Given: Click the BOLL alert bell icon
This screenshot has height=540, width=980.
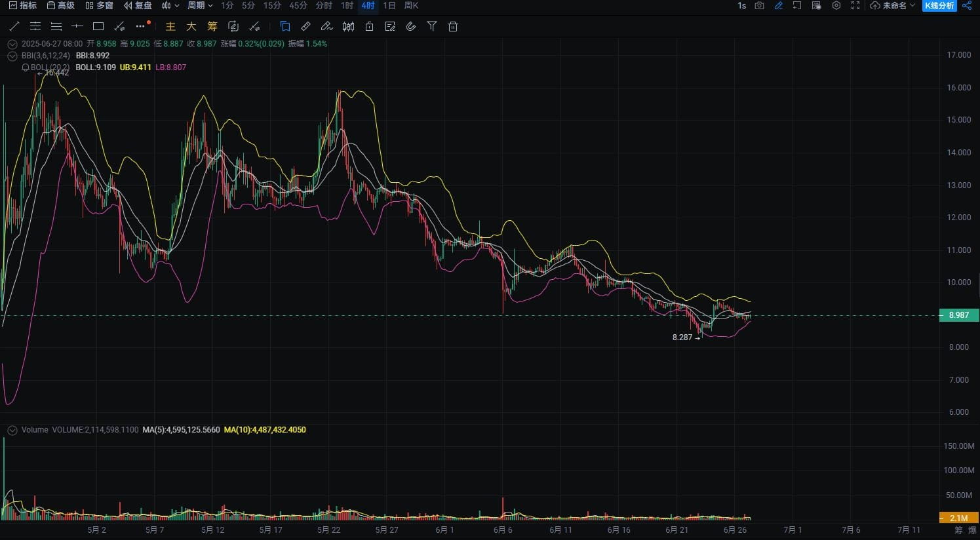Looking at the screenshot, I should pos(26,67).
